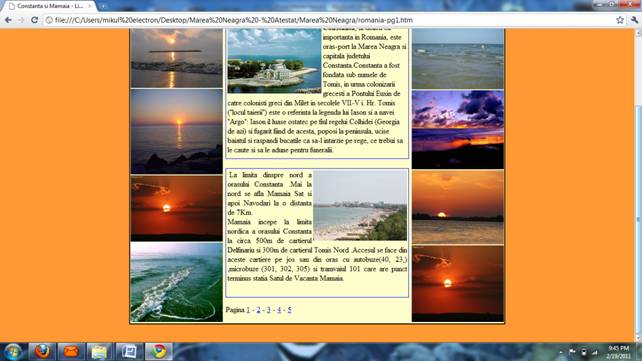The height and width of the screenshot is (361, 642).
Task: Bookmark page using the star icon
Action: (620, 20)
